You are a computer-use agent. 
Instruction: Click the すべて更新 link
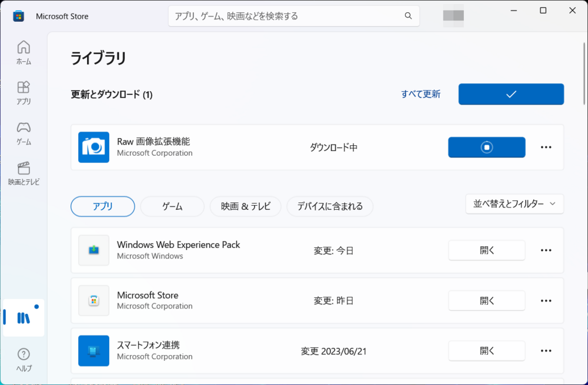[x=421, y=94]
